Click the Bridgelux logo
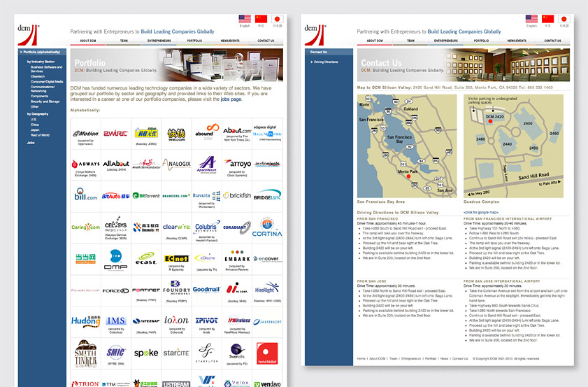 point(267,195)
